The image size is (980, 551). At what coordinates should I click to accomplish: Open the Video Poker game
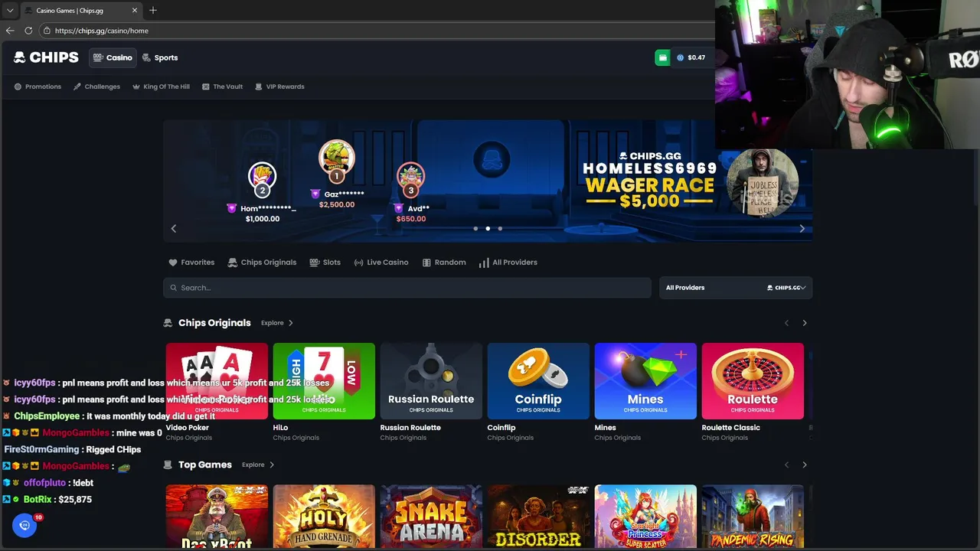pos(217,381)
